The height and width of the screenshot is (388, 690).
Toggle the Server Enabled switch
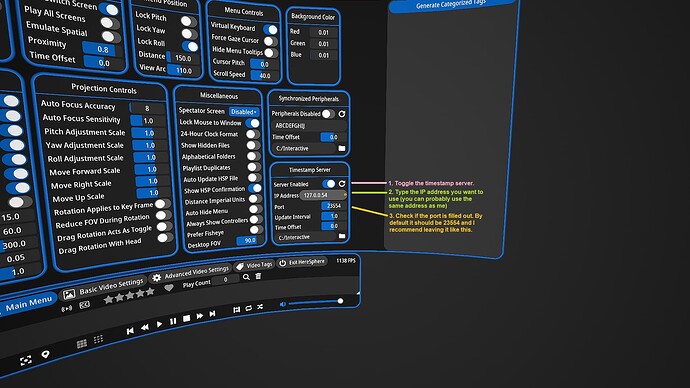pyautogui.click(x=329, y=183)
